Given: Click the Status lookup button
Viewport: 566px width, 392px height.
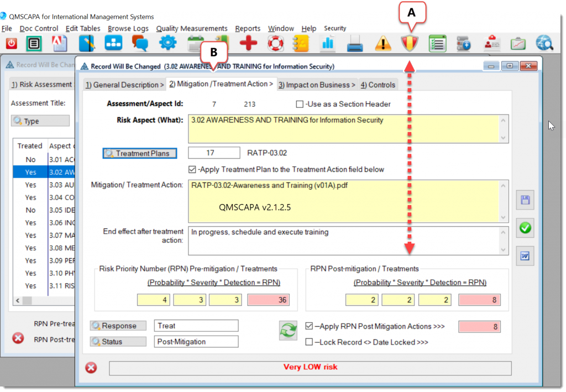Looking at the screenshot, I should [x=118, y=342].
